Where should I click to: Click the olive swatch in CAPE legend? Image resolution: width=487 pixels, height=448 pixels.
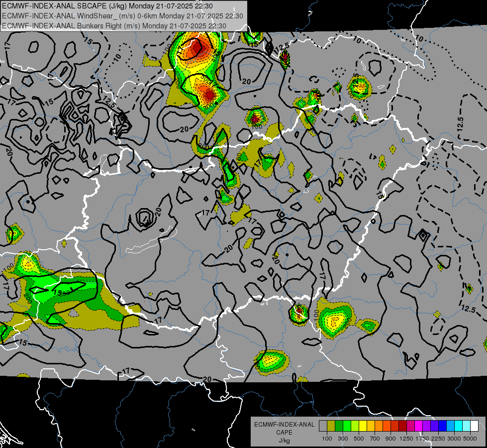tap(331, 426)
